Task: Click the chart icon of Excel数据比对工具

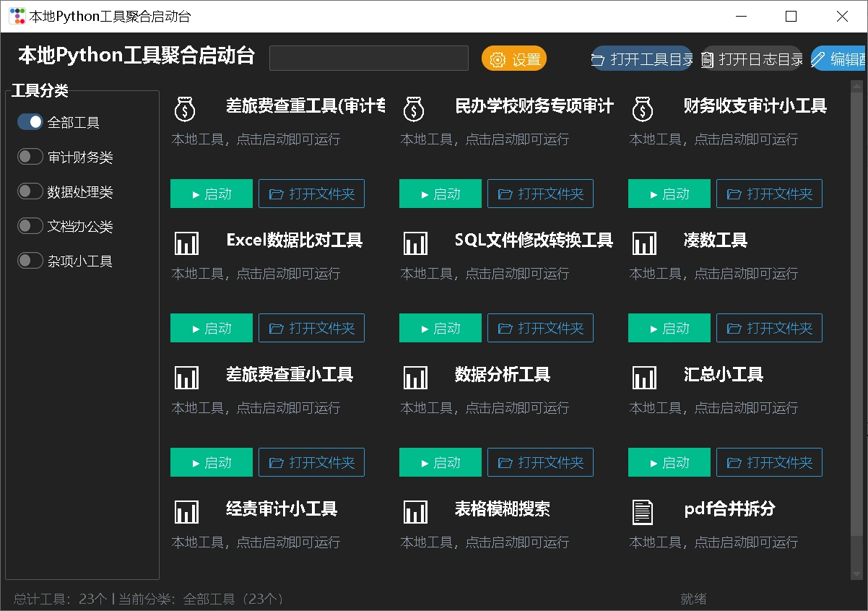Action: pyautogui.click(x=186, y=243)
